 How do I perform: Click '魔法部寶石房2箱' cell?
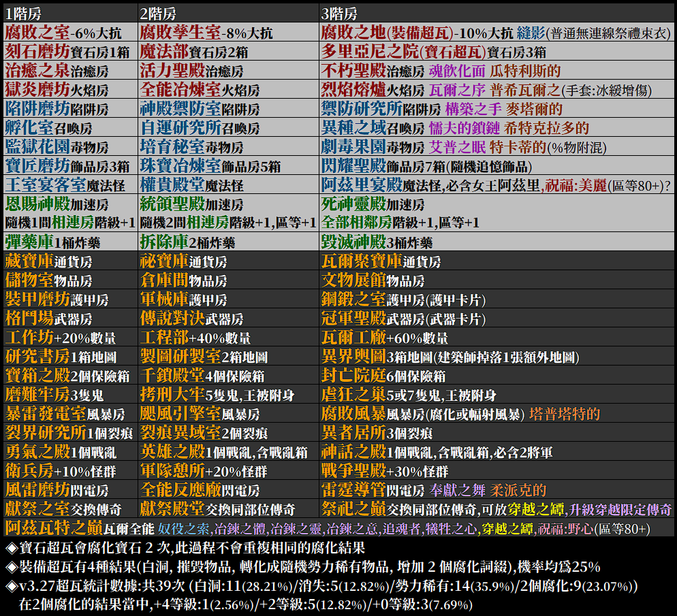228,51
